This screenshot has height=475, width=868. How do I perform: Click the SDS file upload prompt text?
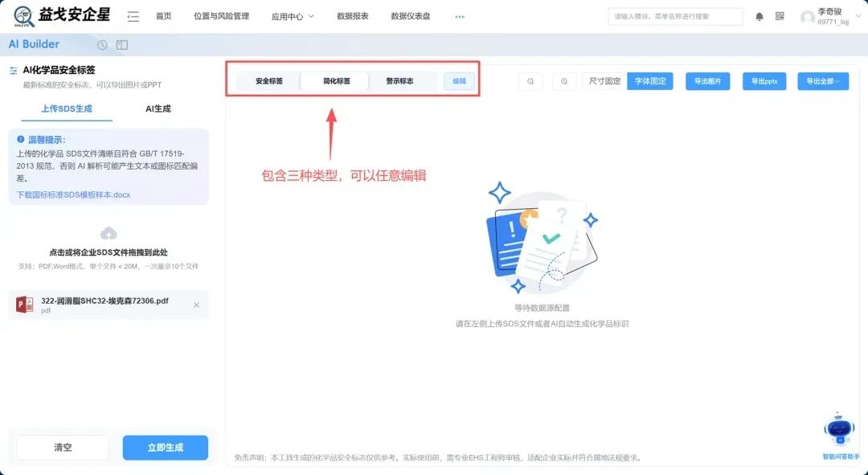tap(108, 252)
